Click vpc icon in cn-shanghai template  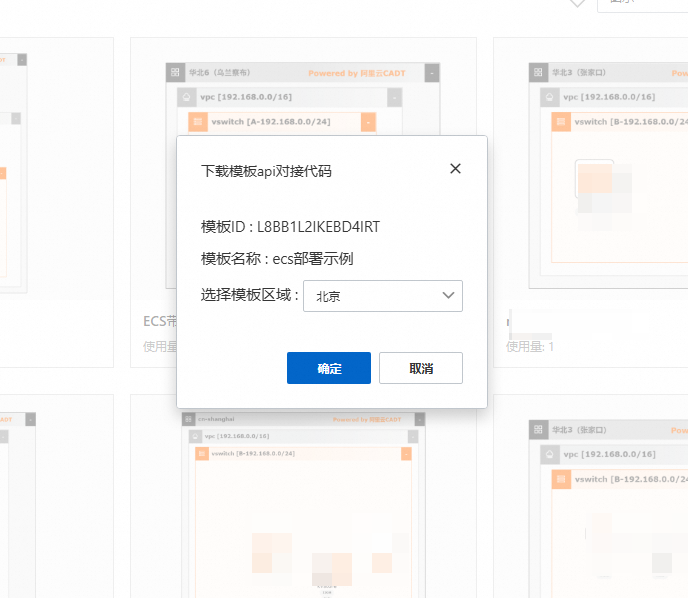195,436
